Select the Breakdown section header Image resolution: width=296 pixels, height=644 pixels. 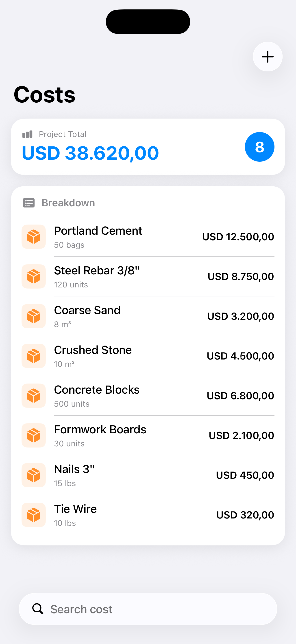(x=68, y=203)
